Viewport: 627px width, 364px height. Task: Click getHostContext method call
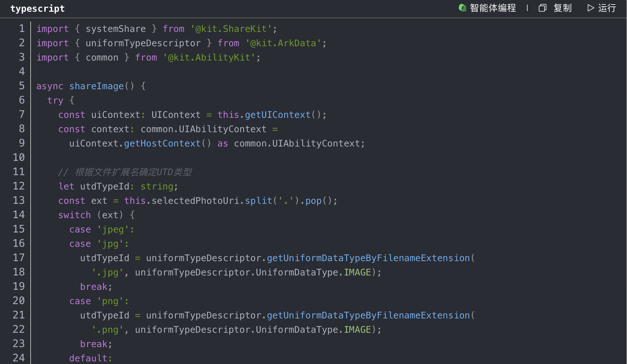(x=162, y=143)
